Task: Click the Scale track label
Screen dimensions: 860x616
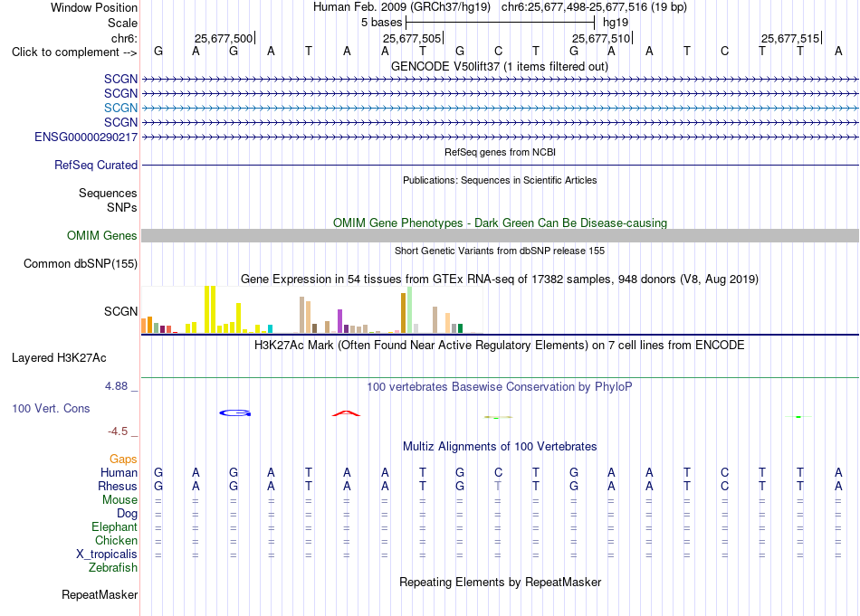Action: point(122,23)
